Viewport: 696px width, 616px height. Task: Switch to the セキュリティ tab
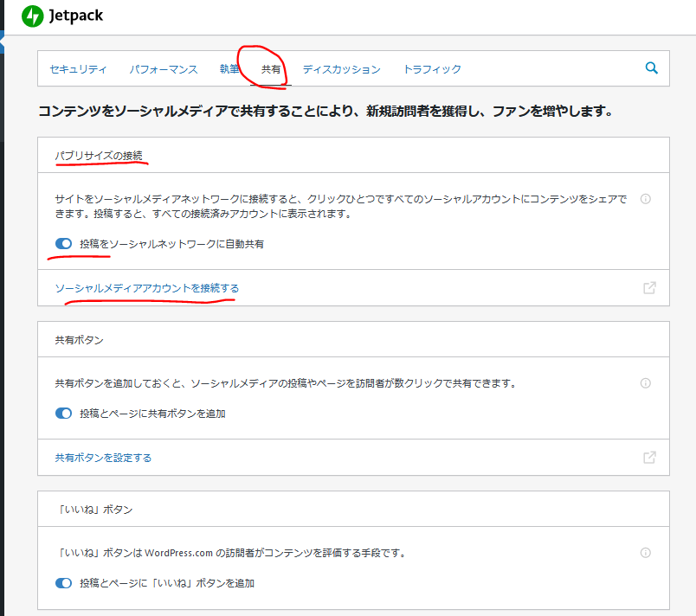[x=78, y=69]
